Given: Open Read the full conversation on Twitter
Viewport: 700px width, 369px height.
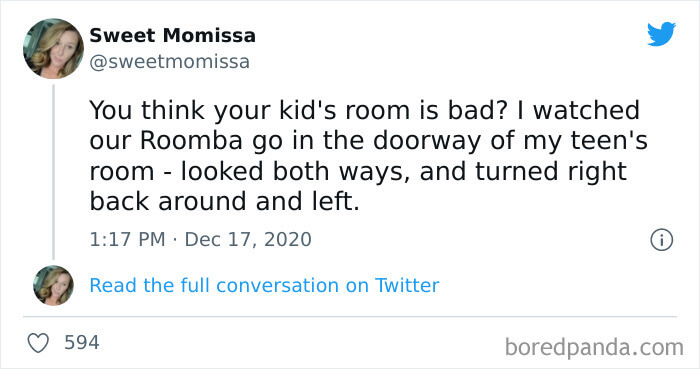Looking at the screenshot, I should (264, 286).
